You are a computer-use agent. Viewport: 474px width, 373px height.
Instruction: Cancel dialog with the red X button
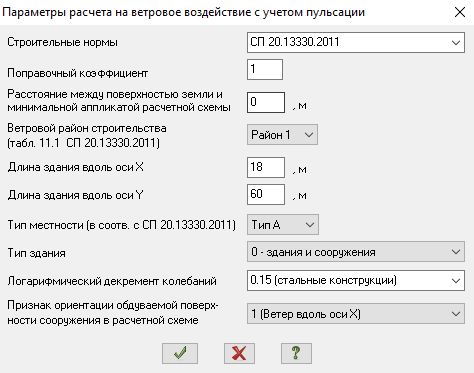click(x=239, y=353)
